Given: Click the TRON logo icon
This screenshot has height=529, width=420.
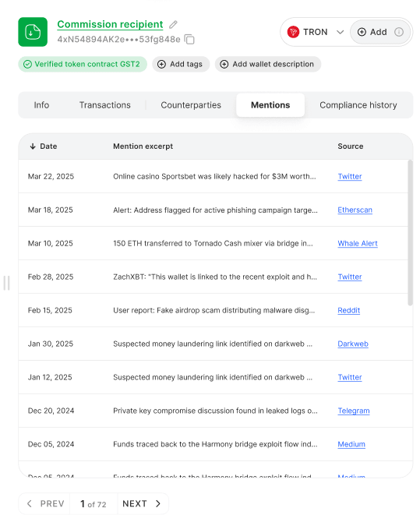Looking at the screenshot, I should (x=293, y=32).
